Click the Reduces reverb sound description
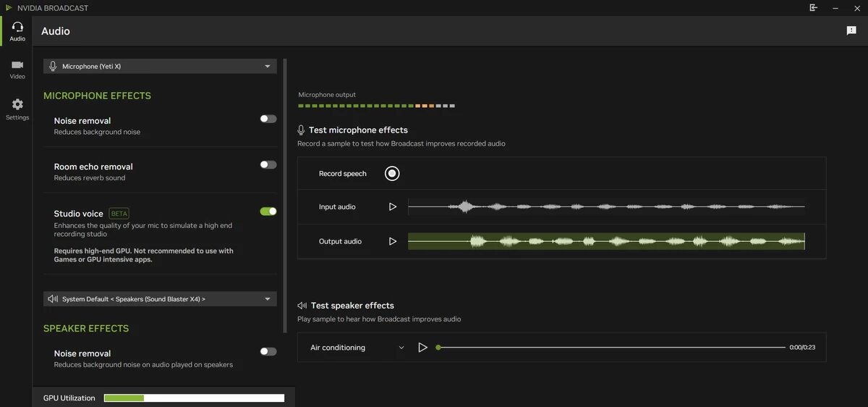This screenshot has width=868, height=407. click(x=90, y=177)
